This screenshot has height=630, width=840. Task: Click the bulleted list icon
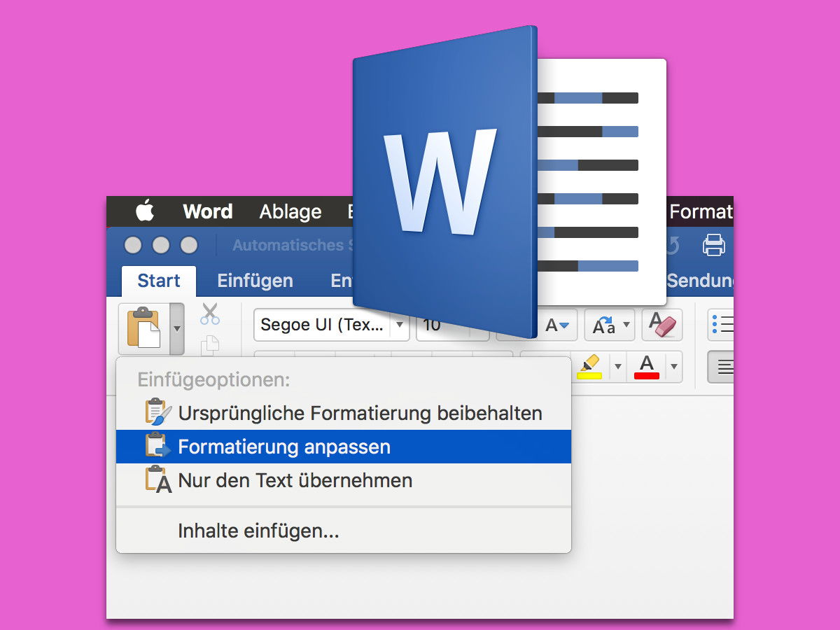(x=722, y=325)
